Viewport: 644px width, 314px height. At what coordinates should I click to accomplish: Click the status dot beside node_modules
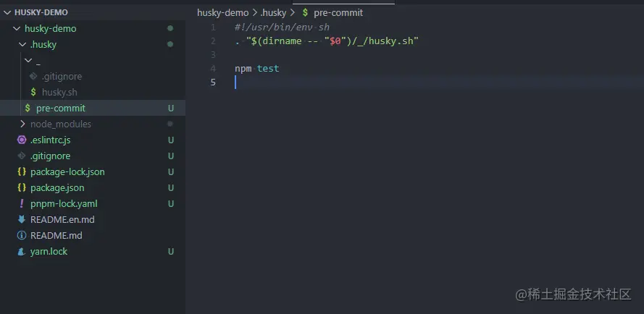tap(170, 124)
